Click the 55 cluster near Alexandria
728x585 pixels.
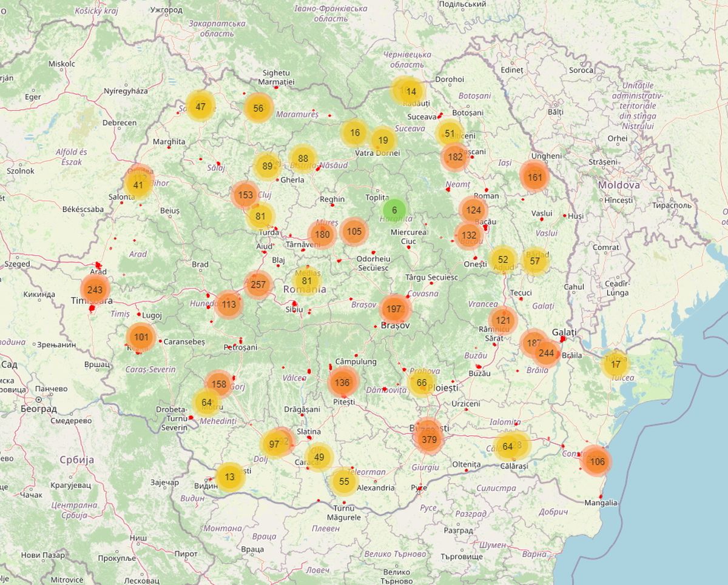tap(345, 482)
